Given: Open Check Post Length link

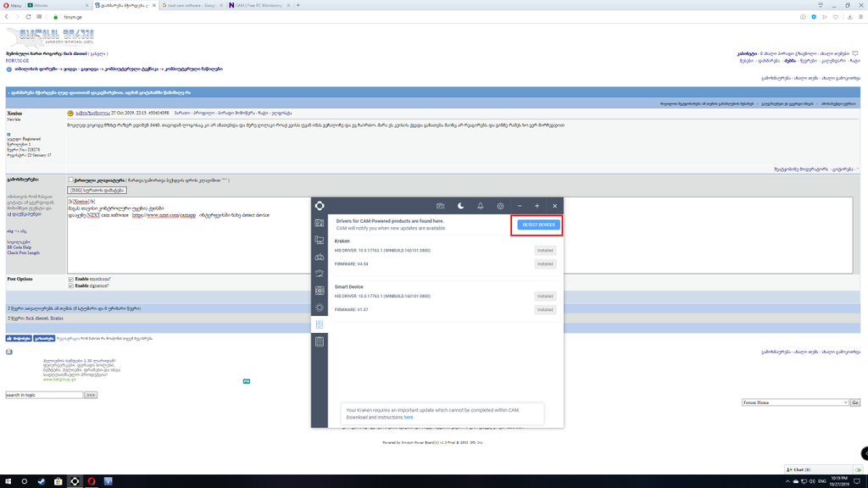Looking at the screenshot, I should point(23,252).
